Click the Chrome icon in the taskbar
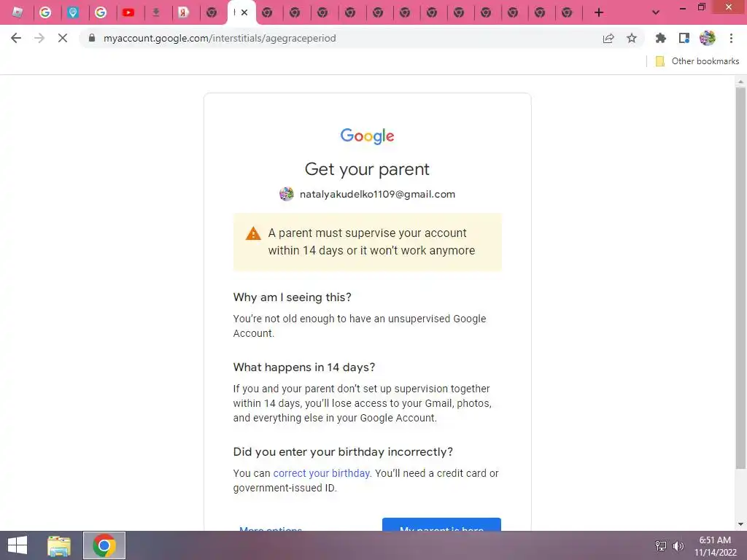This screenshot has height=560, width=747. [104, 545]
